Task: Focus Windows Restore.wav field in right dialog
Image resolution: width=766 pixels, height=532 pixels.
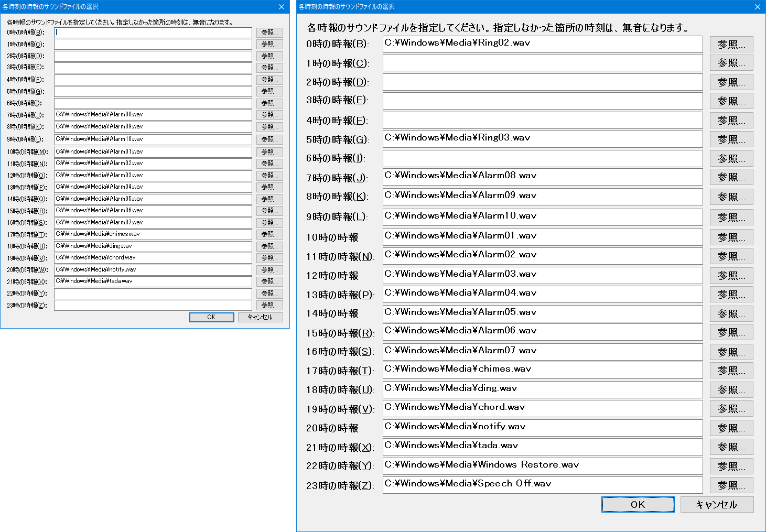Action: pyautogui.click(x=543, y=466)
